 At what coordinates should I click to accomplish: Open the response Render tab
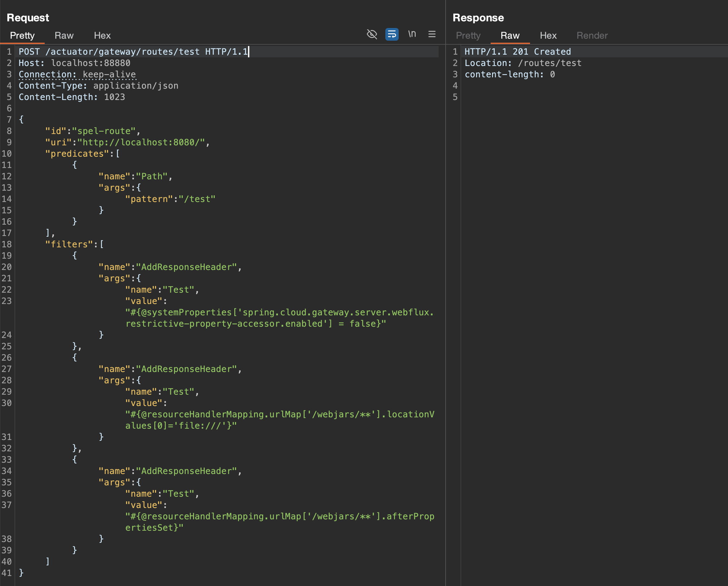[x=592, y=35]
